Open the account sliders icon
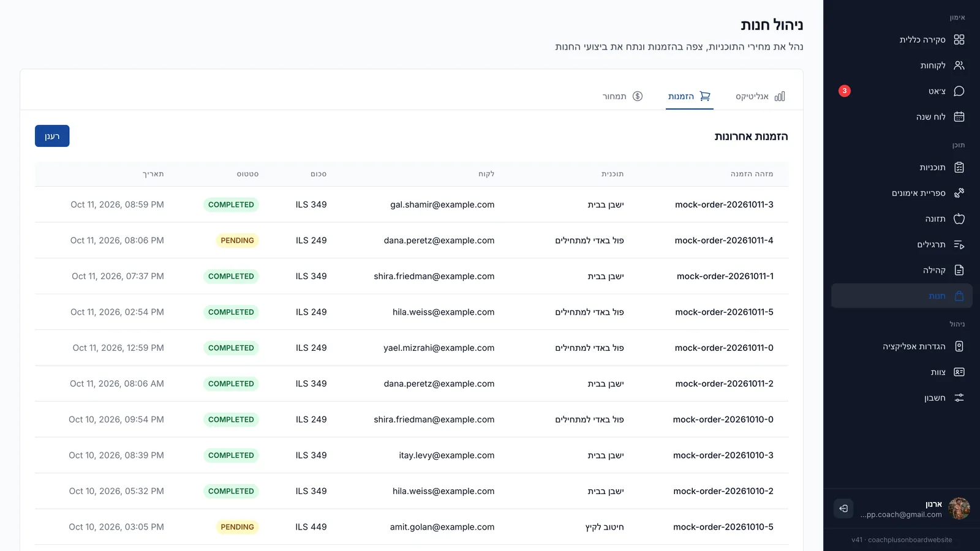 [x=959, y=398]
